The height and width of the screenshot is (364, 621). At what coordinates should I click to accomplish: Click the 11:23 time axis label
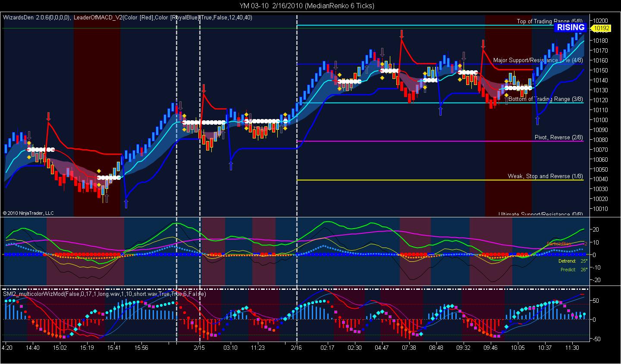click(x=257, y=348)
